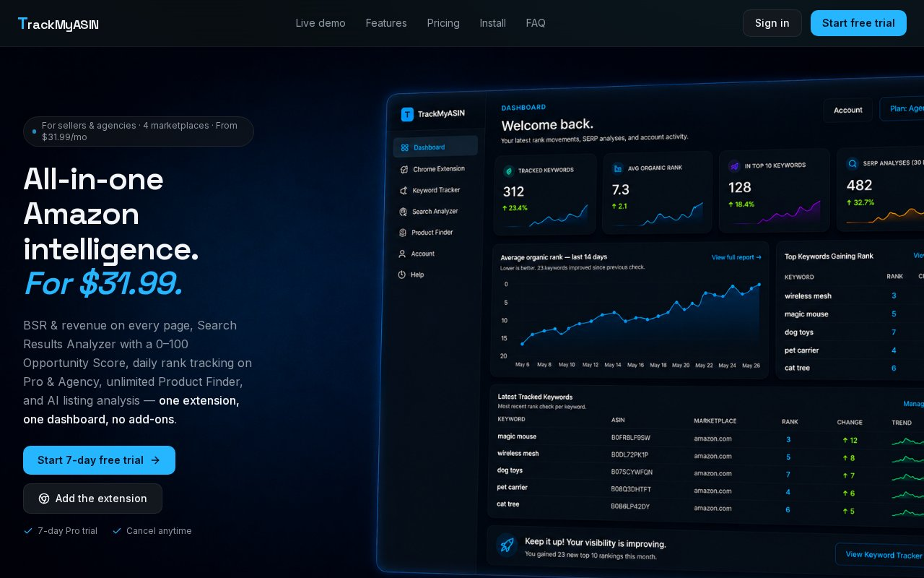Select the Dashboard sidebar icon
This screenshot has width=924, height=578.
405,147
